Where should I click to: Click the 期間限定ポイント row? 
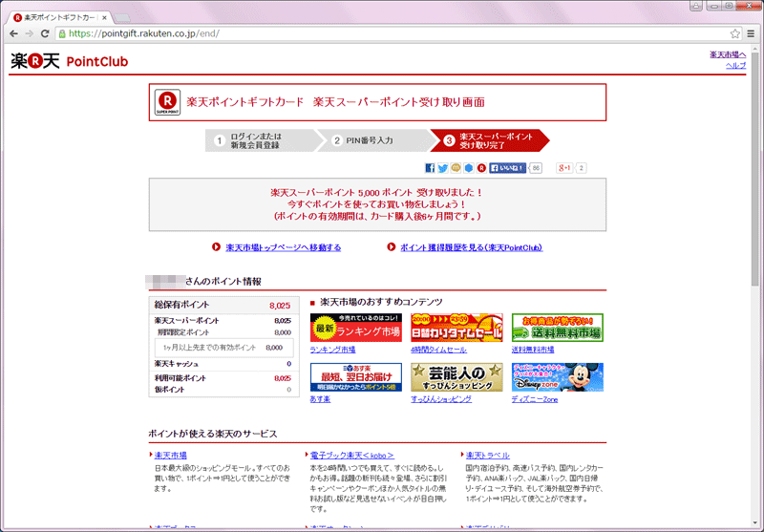click(224, 332)
